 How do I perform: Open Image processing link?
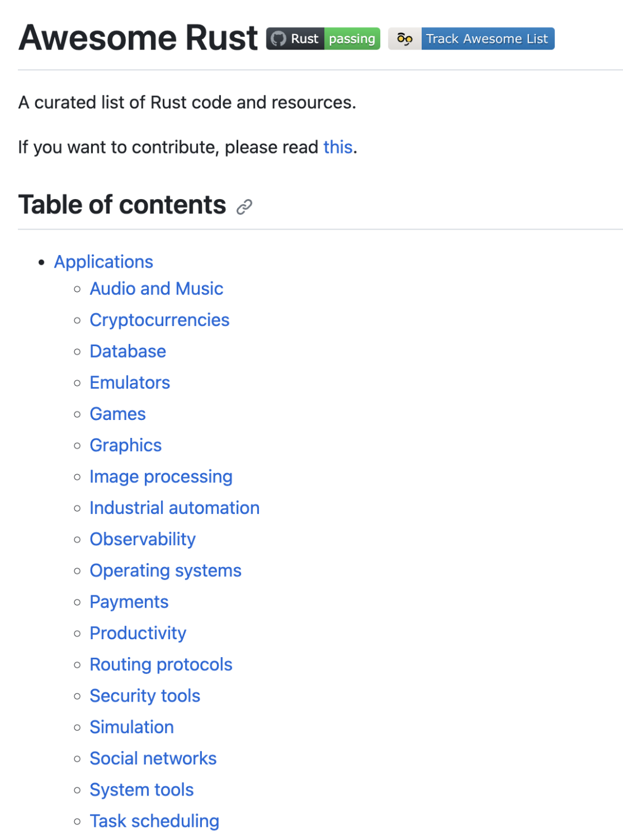tap(161, 477)
